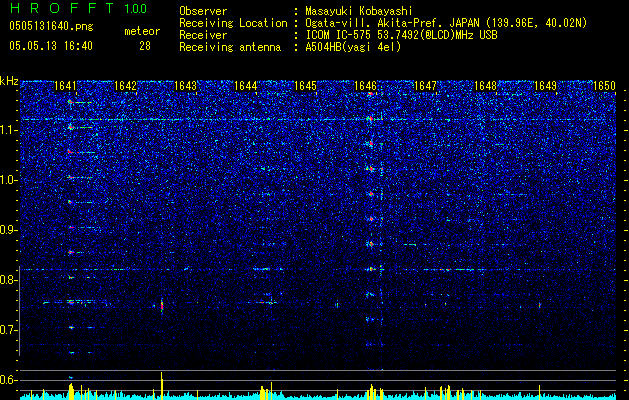The image size is (629, 400).
Task: Click the 1649 time marker
Action: (546, 86)
